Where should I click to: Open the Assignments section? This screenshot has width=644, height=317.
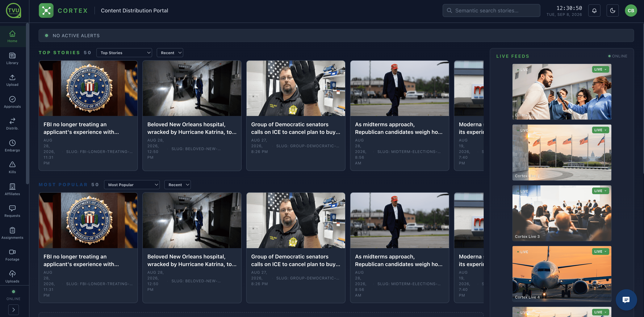(12, 233)
